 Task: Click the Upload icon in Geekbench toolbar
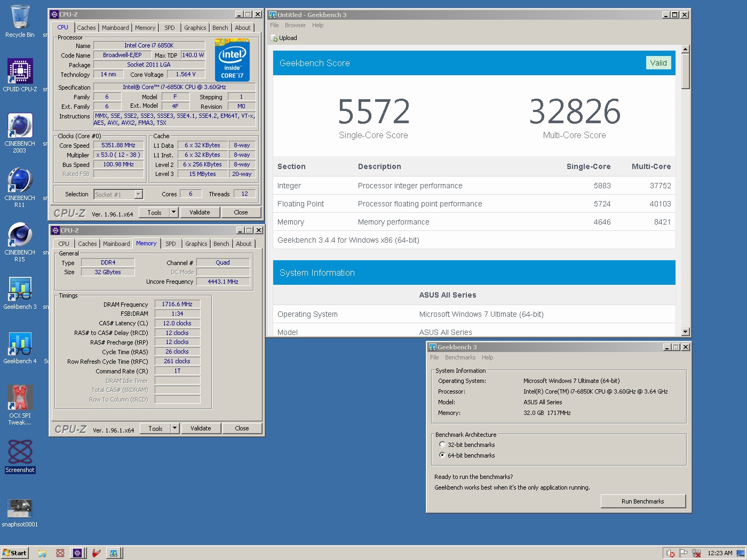pos(274,38)
